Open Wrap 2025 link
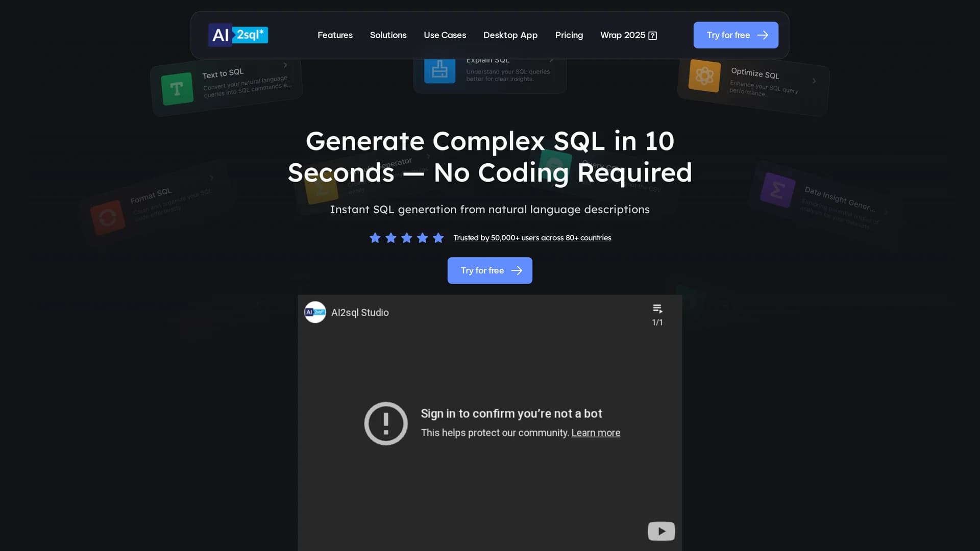This screenshot has width=980, height=551. tap(628, 35)
